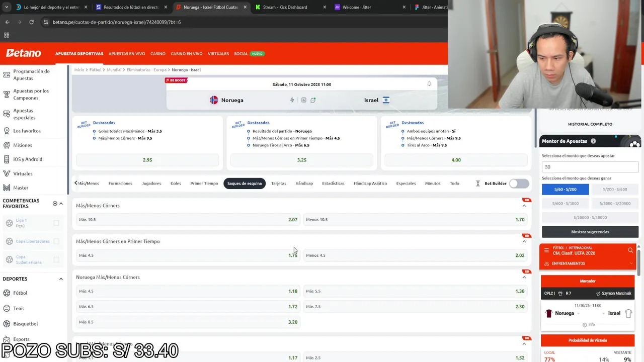Viewport: 644px width, 362px height.
Task: Open the stats widget hamburger menu
Action: 546,250
